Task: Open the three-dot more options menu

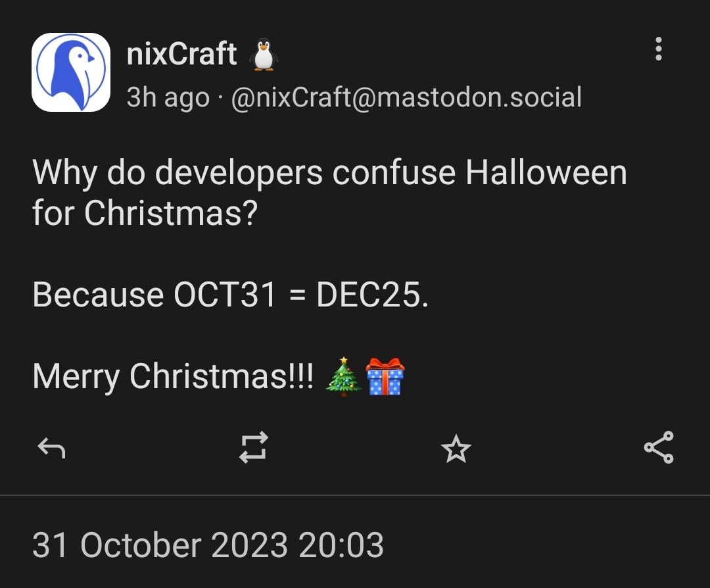Action: (x=659, y=49)
